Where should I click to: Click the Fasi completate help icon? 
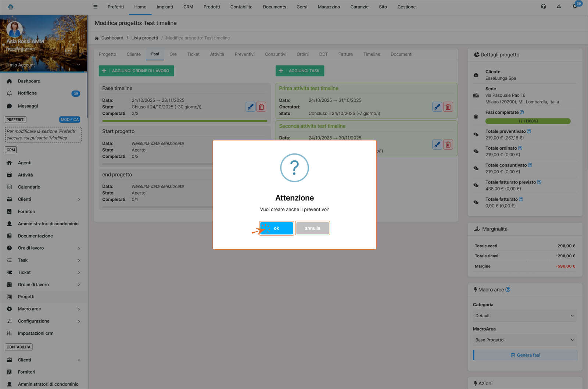tap(522, 113)
